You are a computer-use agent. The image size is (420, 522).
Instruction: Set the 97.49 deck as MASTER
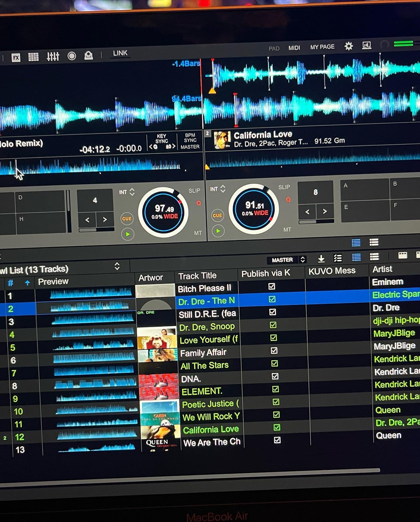pos(190,147)
